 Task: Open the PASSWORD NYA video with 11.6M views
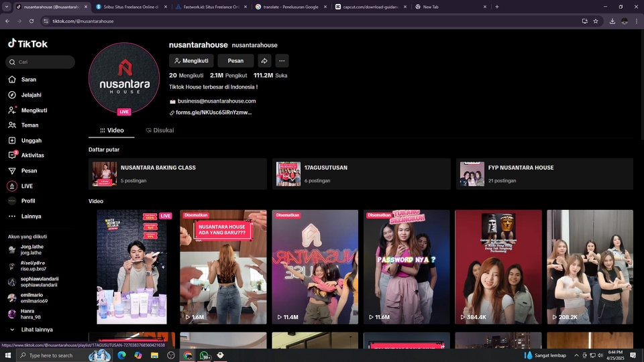[407, 267]
